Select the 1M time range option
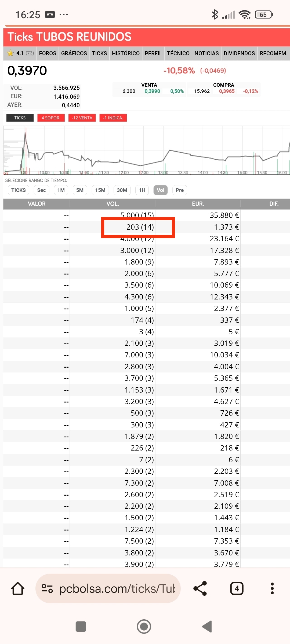 pos(61,190)
